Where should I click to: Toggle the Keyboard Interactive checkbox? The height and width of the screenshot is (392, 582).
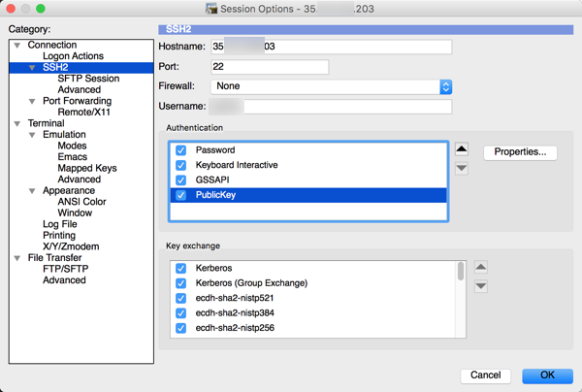[180, 165]
